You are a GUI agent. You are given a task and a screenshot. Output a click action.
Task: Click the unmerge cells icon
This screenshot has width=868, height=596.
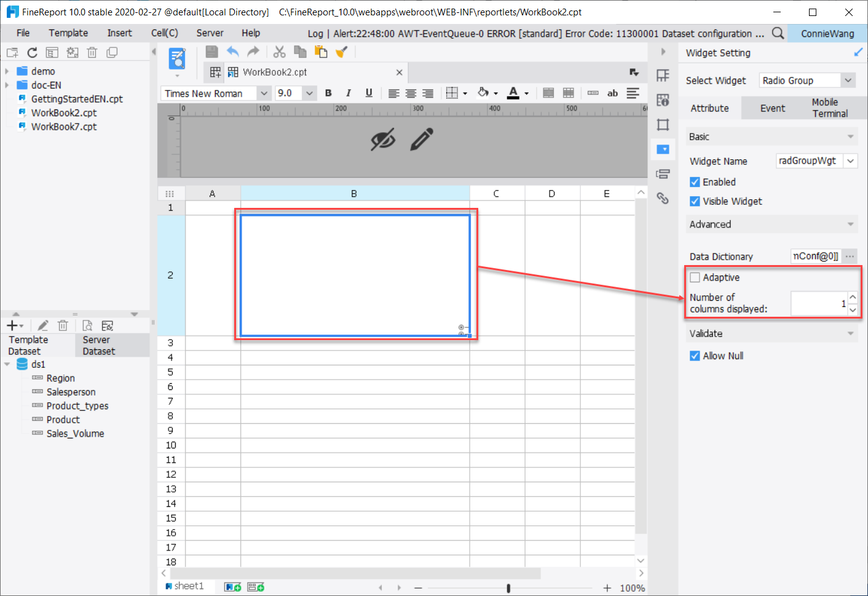pyautogui.click(x=569, y=93)
